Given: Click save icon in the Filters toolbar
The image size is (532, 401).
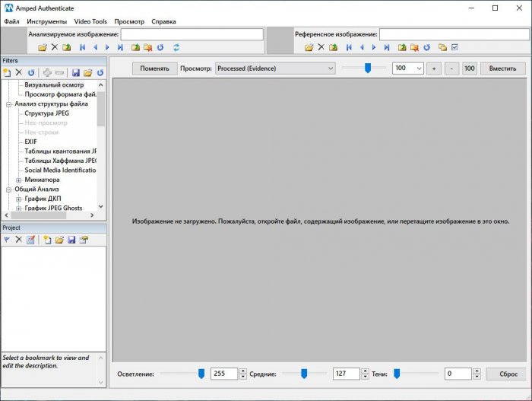Looking at the screenshot, I should (x=76, y=72).
